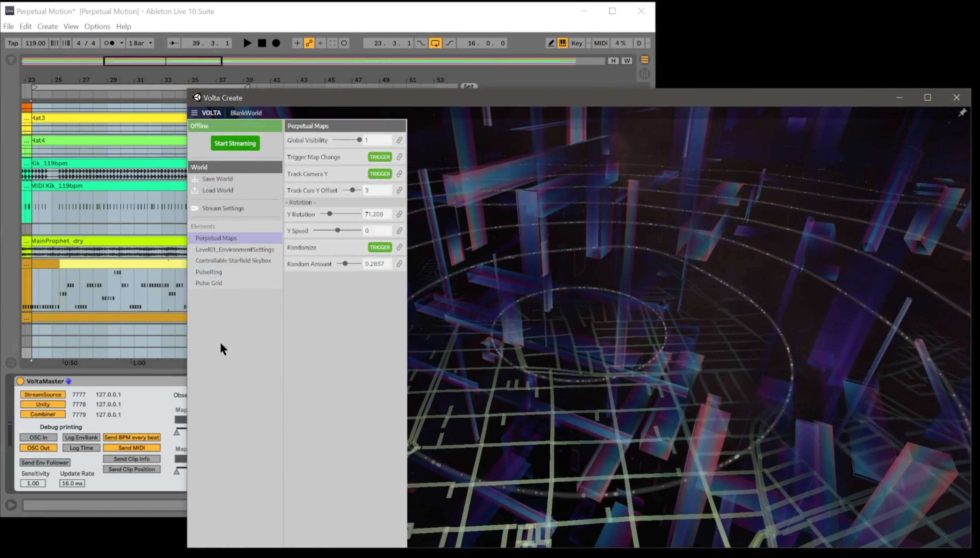
Task: Click TRIGGER for Randomize
Action: (x=379, y=247)
